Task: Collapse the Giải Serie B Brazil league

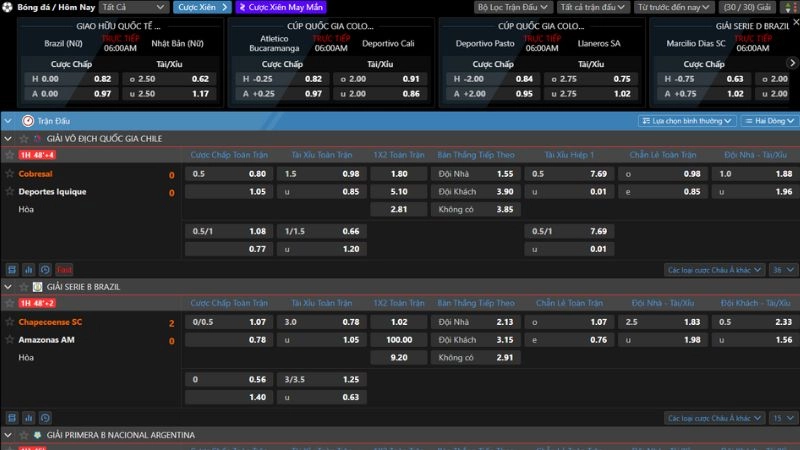Action: [x=8, y=287]
